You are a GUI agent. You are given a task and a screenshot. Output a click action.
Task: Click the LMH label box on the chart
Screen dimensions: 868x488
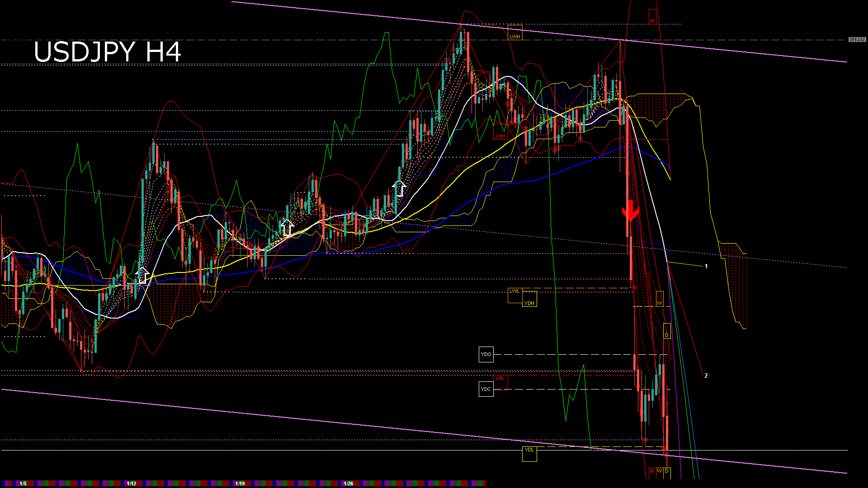pos(501,135)
